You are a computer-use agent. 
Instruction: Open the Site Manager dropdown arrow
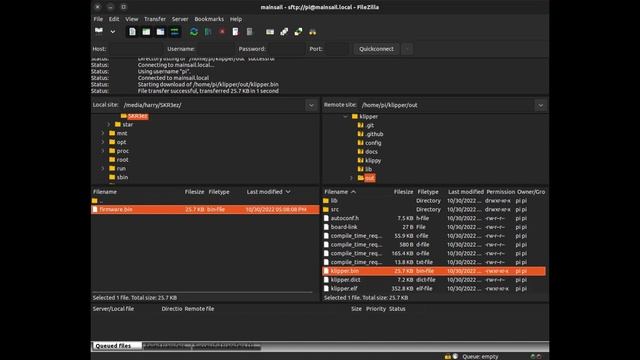coord(113,31)
